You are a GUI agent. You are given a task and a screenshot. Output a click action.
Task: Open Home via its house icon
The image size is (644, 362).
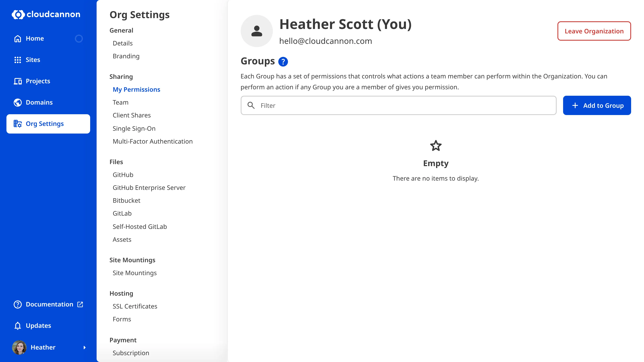18,38
